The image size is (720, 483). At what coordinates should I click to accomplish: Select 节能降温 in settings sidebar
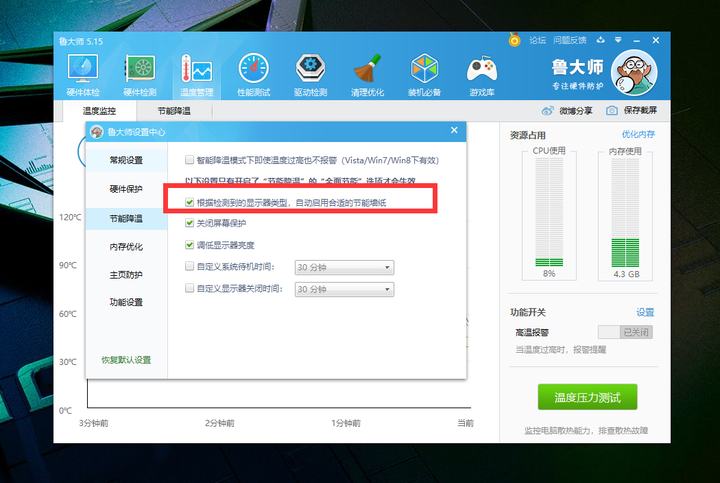(x=126, y=219)
